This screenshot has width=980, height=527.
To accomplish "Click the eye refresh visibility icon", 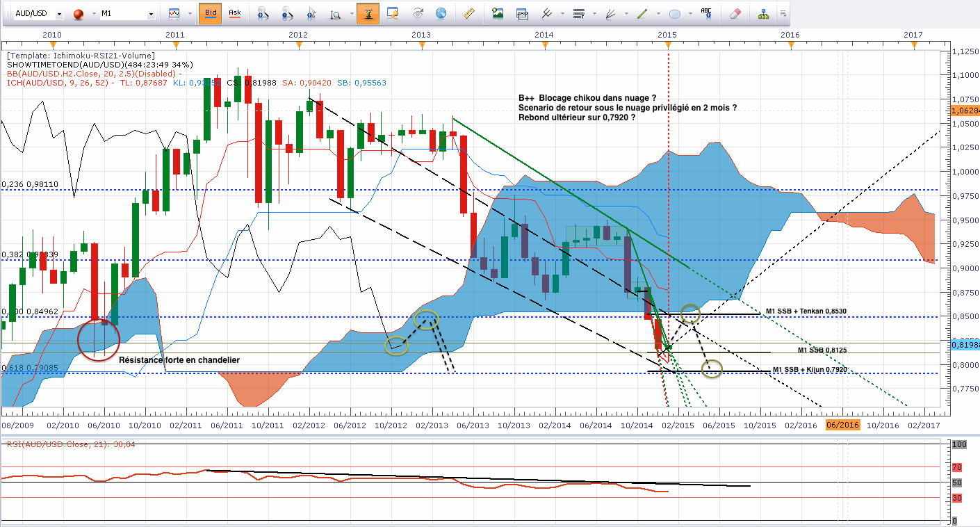I will coord(418,14).
